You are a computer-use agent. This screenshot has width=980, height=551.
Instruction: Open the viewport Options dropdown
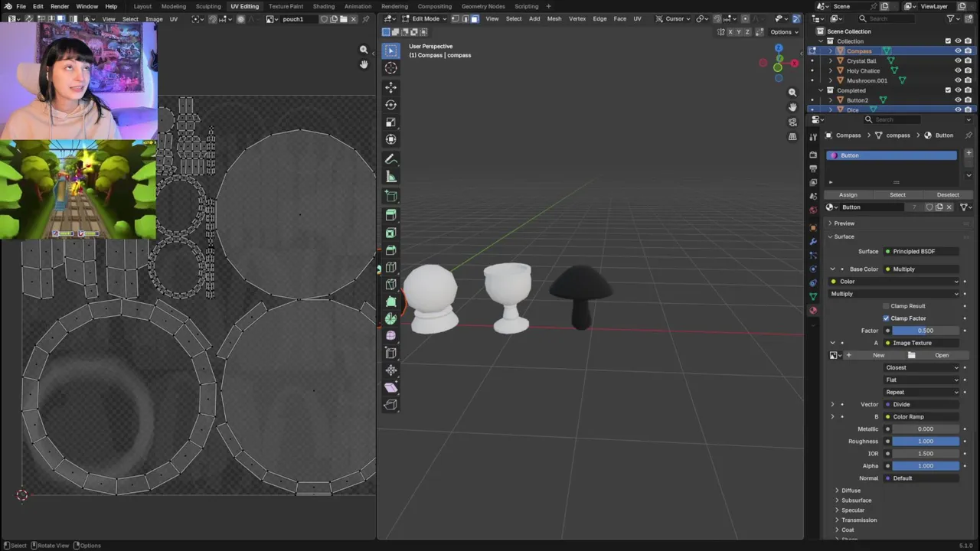(x=784, y=32)
